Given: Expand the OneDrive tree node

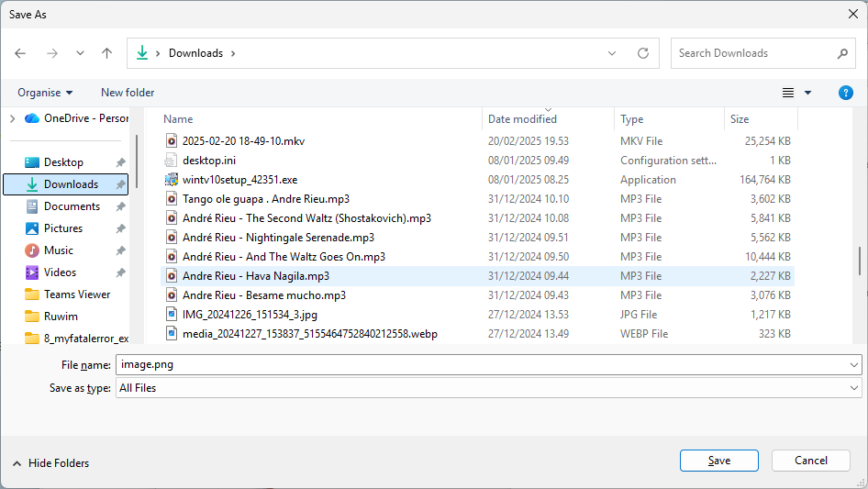Looking at the screenshot, I should click(12, 118).
